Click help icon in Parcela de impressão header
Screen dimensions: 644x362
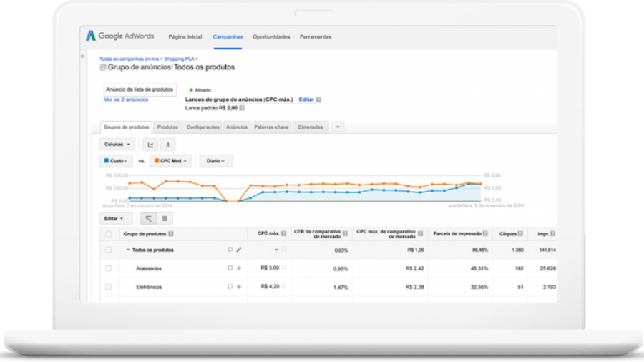[x=485, y=233]
